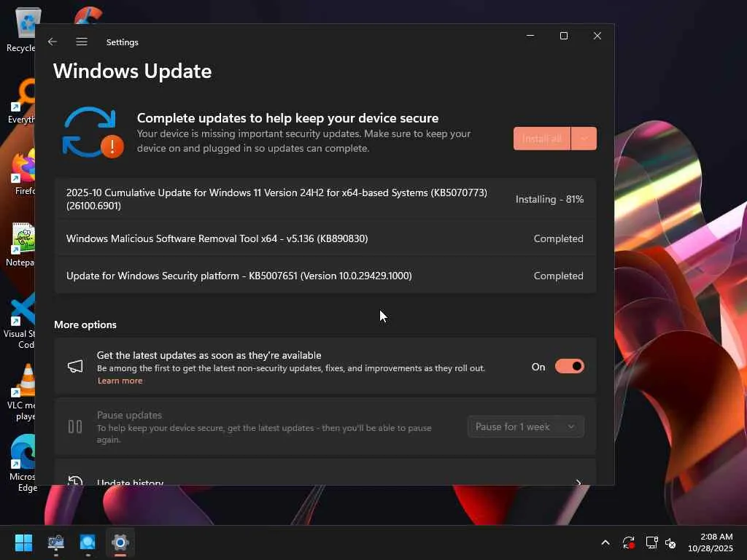Close the Settings window

(x=597, y=36)
